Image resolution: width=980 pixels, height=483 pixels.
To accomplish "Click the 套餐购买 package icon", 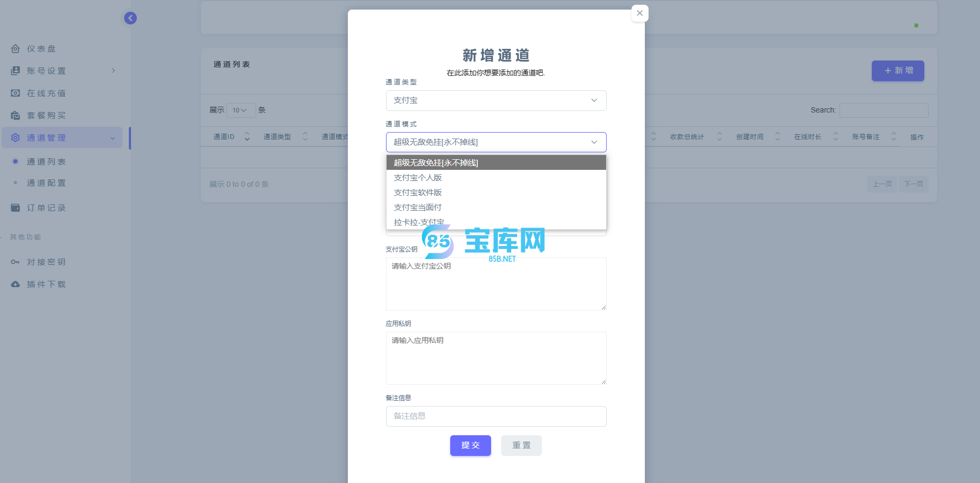I will pyautogui.click(x=15, y=115).
